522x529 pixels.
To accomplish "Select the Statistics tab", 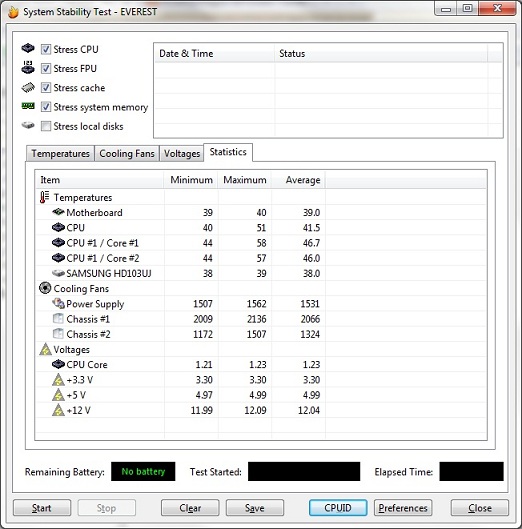I will pyautogui.click(x=228, y=152).
